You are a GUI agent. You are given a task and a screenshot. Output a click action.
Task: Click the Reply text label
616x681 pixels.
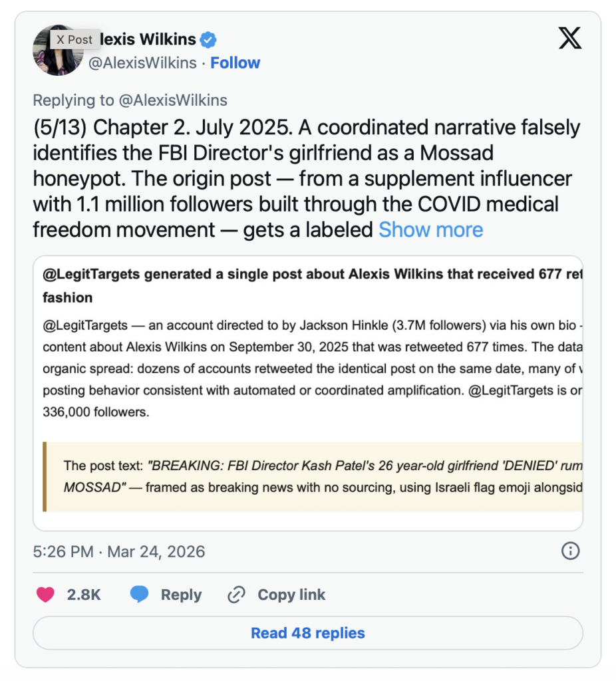click(x=181, y=595)
